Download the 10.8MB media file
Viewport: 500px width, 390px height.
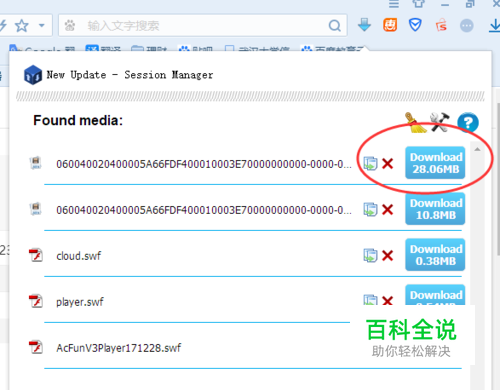(x=435, y=209)
